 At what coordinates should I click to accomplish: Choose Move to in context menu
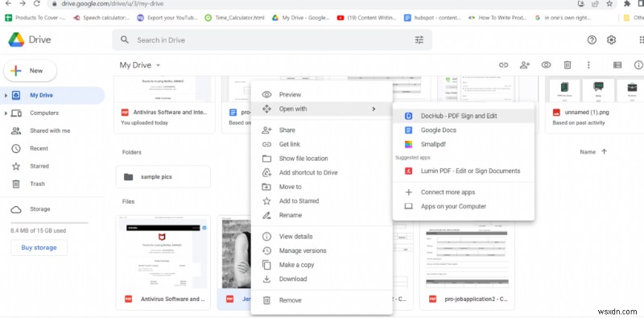click(321, 187)
